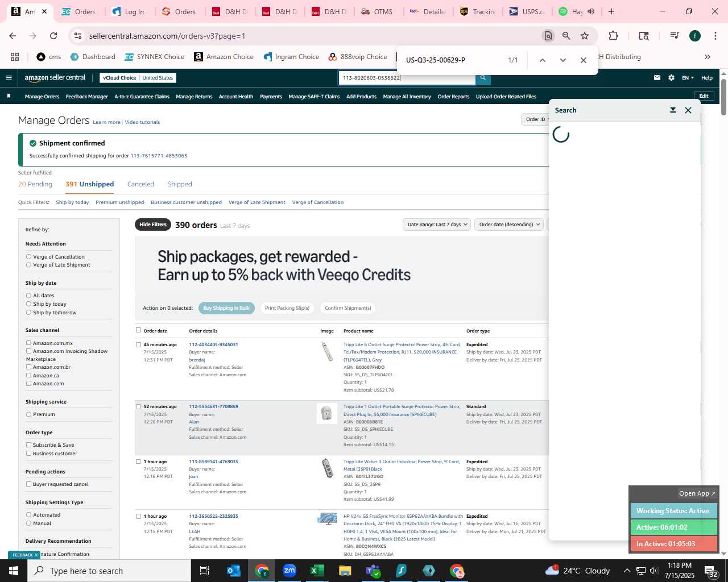The width and height of the screenshot is (728, 582).
Task: Select the Verge of Cancellation radio filter
Action: (28, 257)
